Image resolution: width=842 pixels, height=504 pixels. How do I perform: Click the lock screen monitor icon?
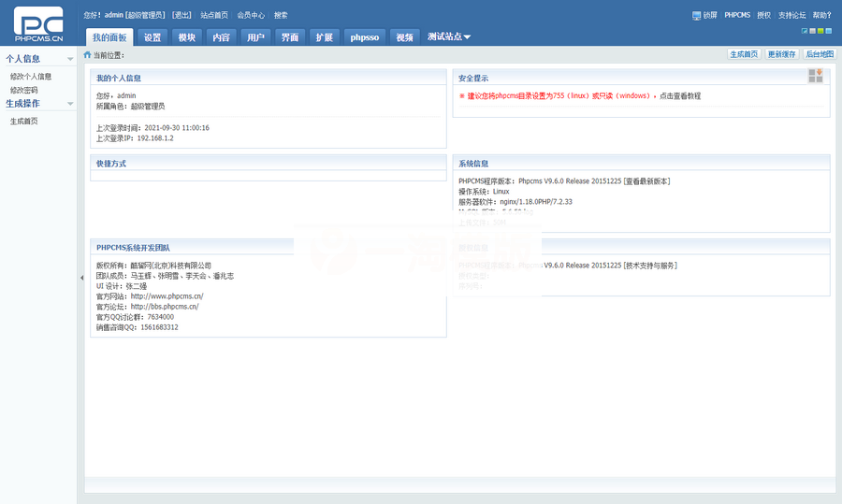(x=696, y=16)
